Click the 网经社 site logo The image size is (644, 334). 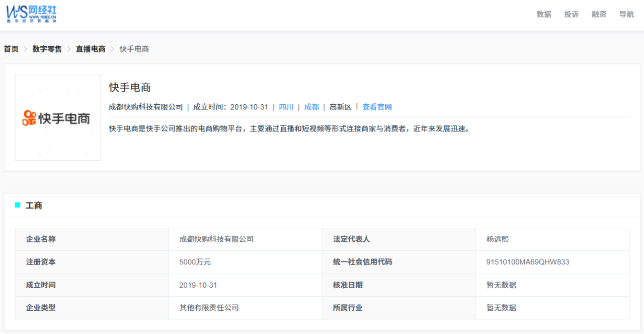coord(31,14)
